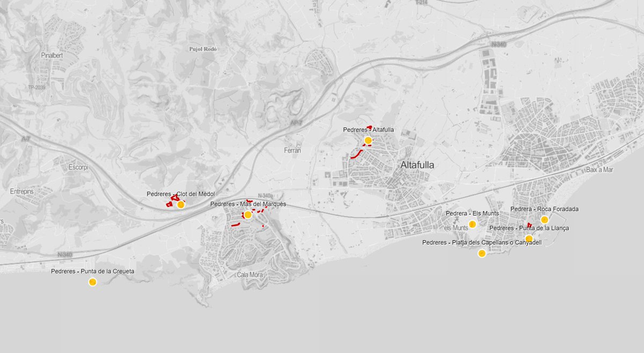
Task: Click the Pedrera - Roca Foradada text label
Action: [545, 209]
